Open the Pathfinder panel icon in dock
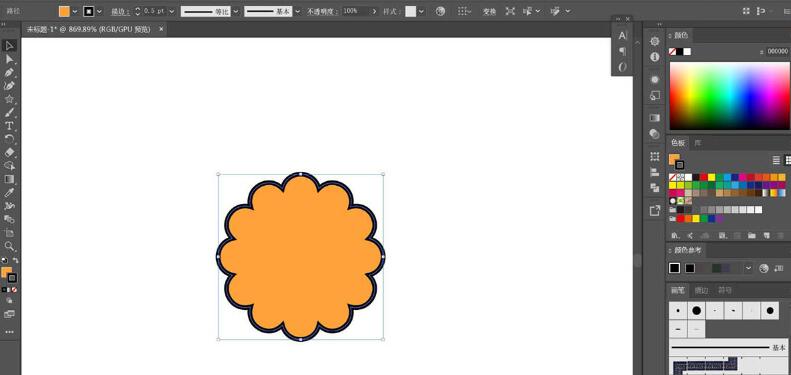This screenshot has width=791, height=375. pos(655,188)
